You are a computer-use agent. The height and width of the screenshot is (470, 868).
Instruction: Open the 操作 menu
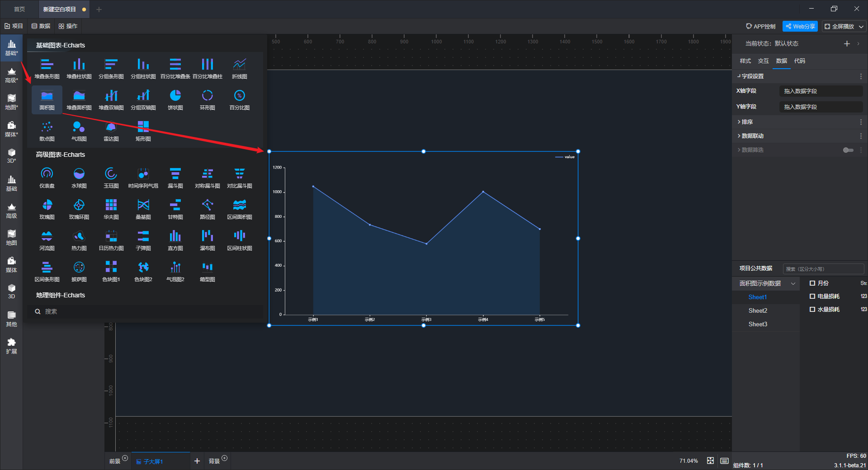tap(68, 26)
